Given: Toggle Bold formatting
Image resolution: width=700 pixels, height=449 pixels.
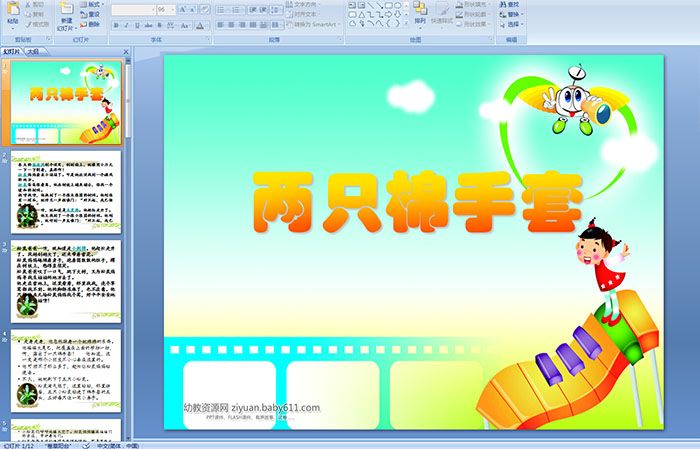Looking at the screenshot, I should 116,25.
